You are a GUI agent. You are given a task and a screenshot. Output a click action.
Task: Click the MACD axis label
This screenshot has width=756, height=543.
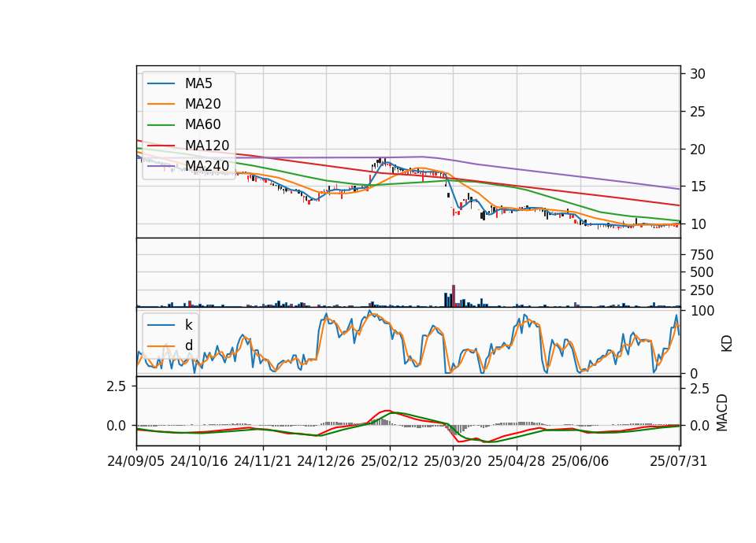[722, 412]
